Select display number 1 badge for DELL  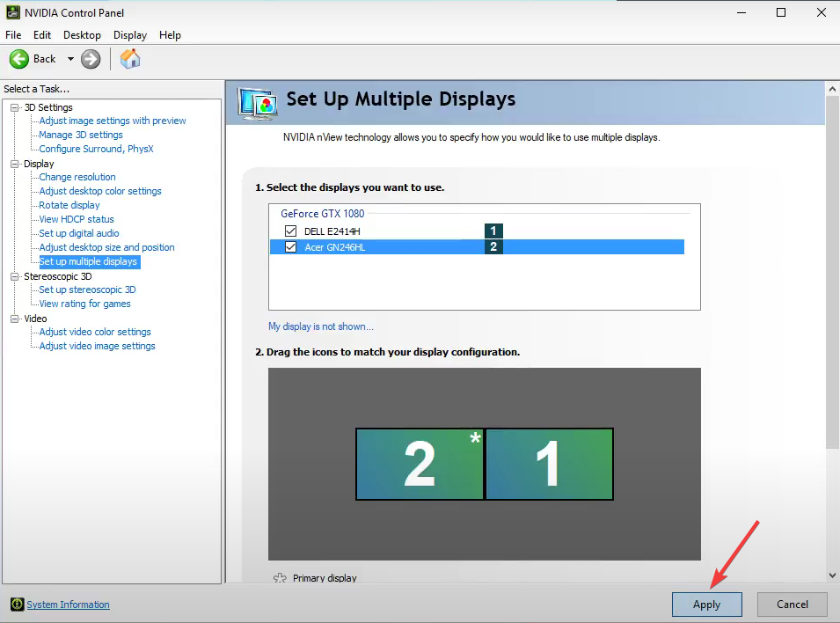click(x=493, y=231)
